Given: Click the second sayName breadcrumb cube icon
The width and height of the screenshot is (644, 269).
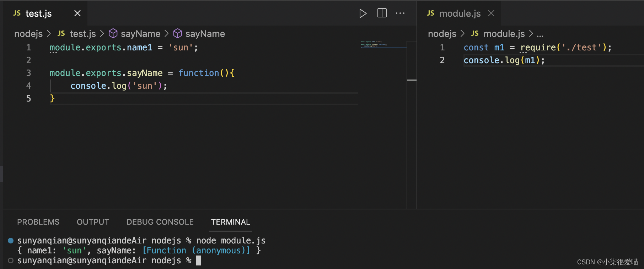Looking at the screenshot, I should click(178, 34).
